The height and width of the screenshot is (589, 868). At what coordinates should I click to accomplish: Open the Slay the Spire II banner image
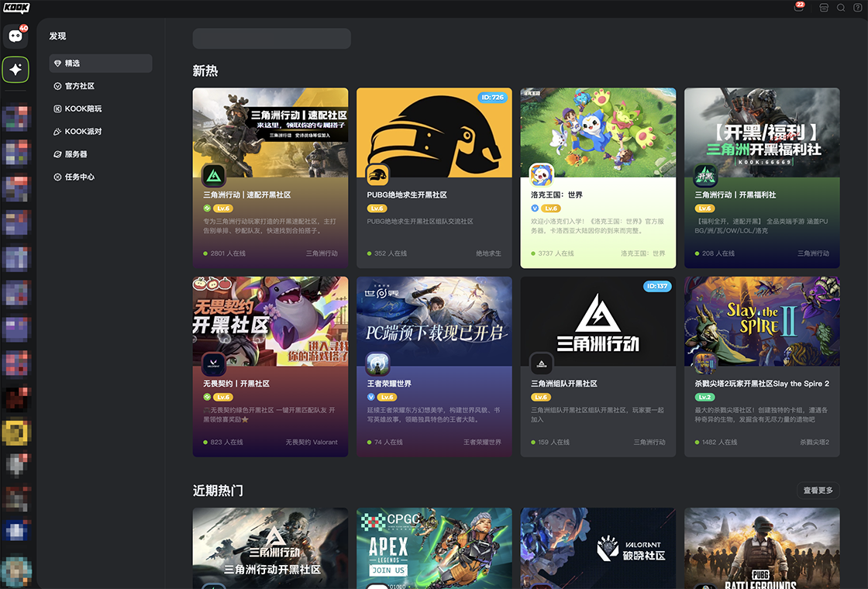click(762, 321)
